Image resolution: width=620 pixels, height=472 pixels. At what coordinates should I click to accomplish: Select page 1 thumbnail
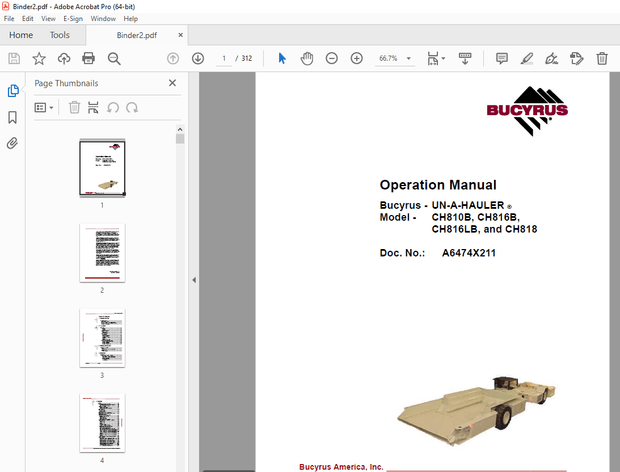pyautogui.click(x=102, y=168)
